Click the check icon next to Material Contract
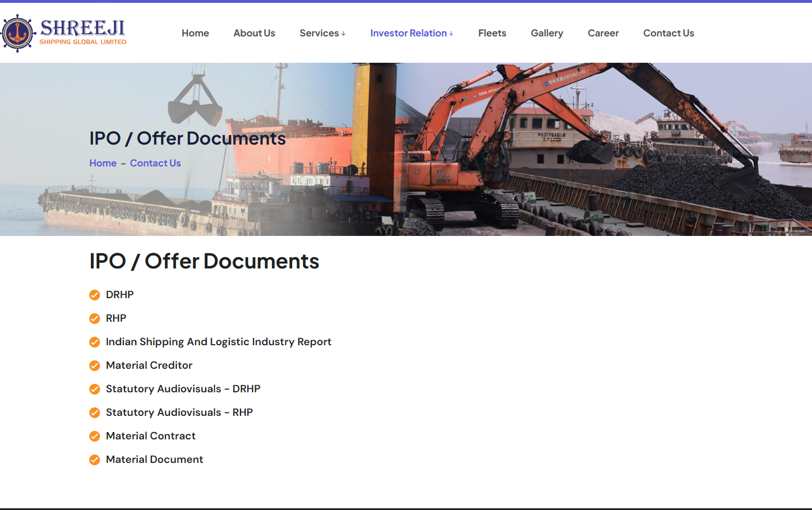The width and height of the screenshot is (812, 510). point(94,436)
